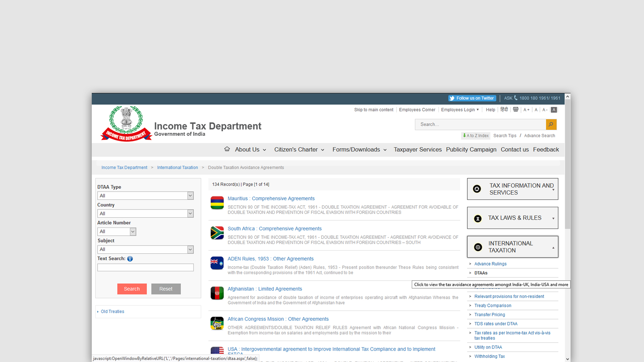This screenshot has width=644, height=362.
Task: Increase font size with A+ control
Action: click(x=526, y=110)
